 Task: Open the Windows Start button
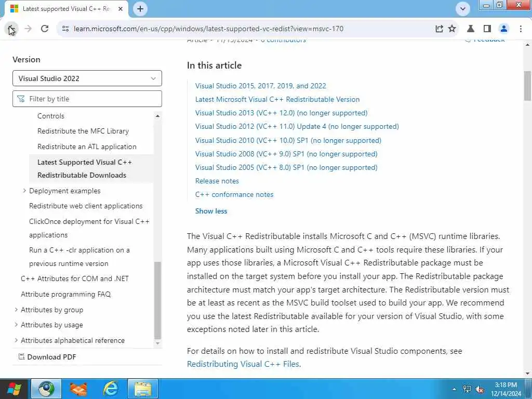(x=14, y=389)
